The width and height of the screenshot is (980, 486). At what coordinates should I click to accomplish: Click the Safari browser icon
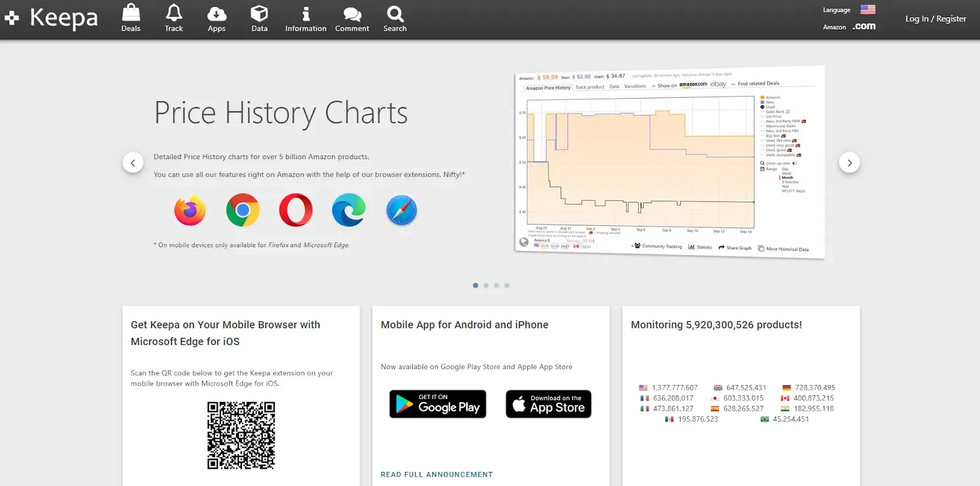[x=402, y=210]
